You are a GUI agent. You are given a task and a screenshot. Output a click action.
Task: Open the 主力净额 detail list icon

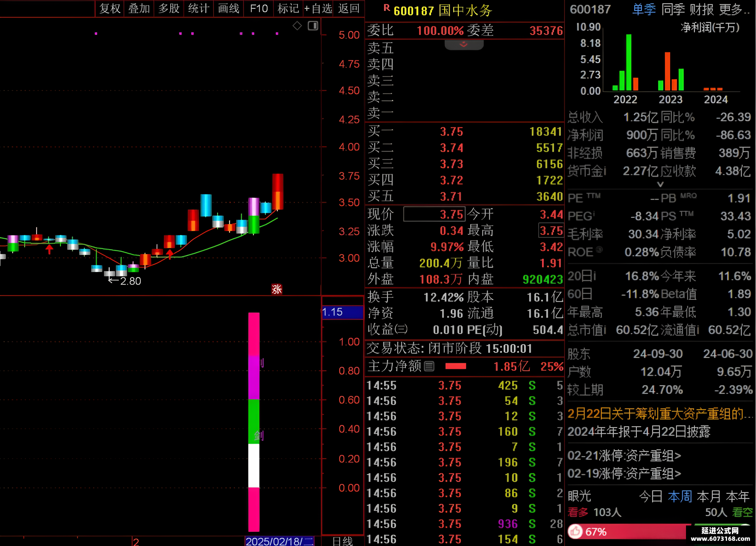click(429, 366)
